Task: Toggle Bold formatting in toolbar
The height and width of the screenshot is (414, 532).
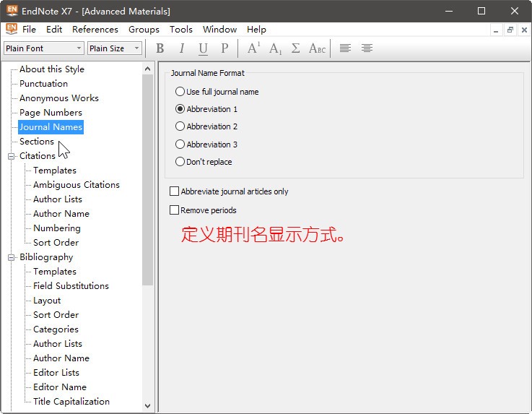Action: (x=160, y=48)
